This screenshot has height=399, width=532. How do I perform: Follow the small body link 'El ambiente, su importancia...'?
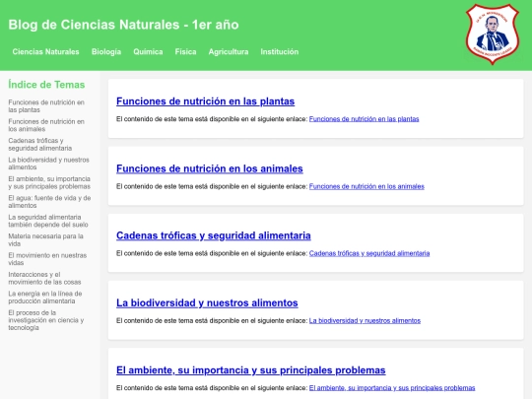coord(392,388)
